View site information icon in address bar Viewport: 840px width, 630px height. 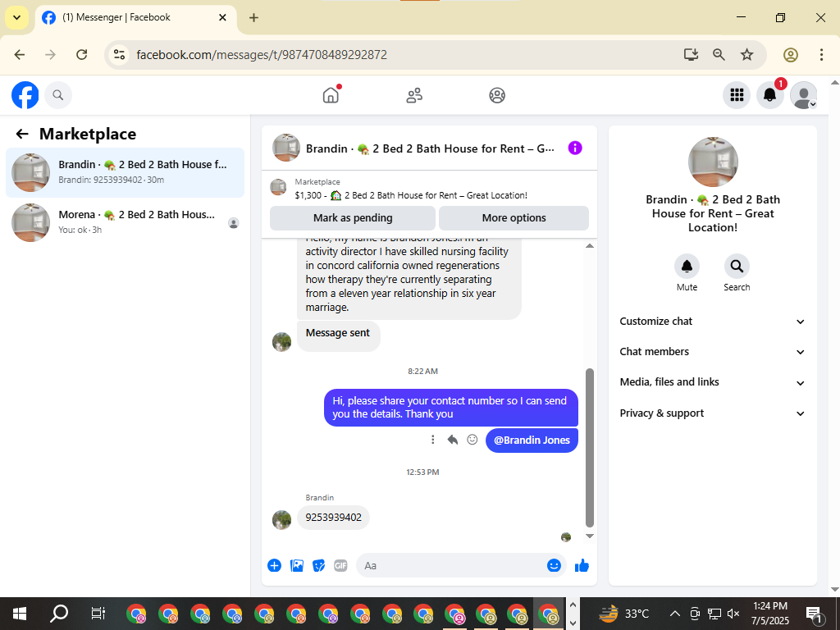point(120,55)
